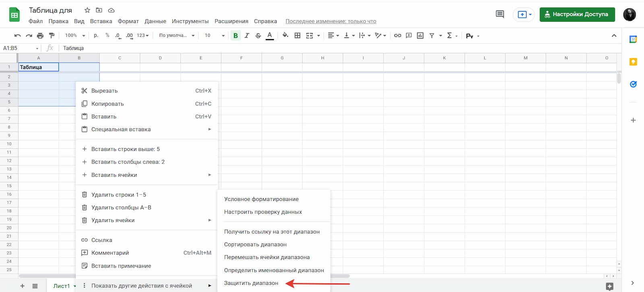Select the paint format roller icon

point(52,35)
